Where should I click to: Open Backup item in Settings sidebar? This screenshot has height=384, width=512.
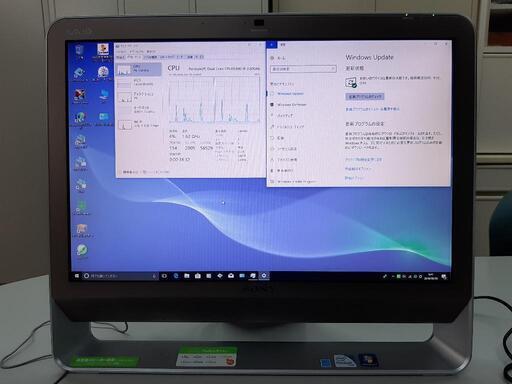coord(282,116)
